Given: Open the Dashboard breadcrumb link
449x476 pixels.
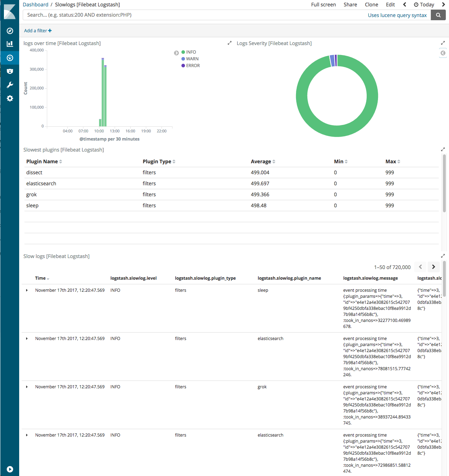Looking at the screenshot, I should tap(35, 5).
